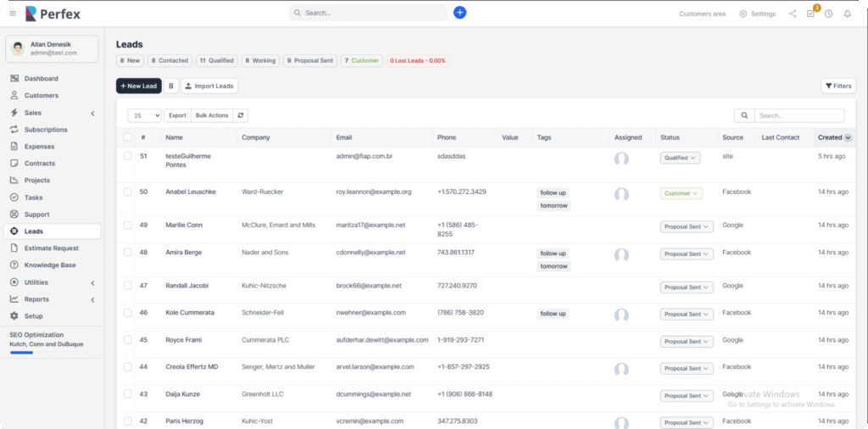Open Estimate Request in the sidebar
Screen dimensions: 868x429
(x=53, y=248)
